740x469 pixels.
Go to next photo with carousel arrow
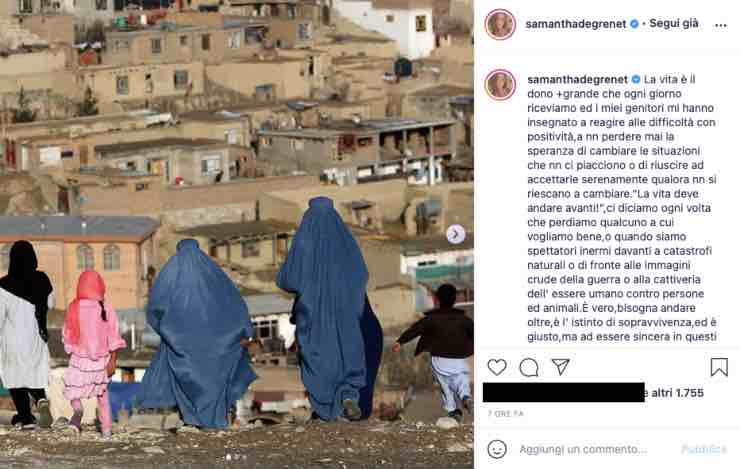[455, 234]
